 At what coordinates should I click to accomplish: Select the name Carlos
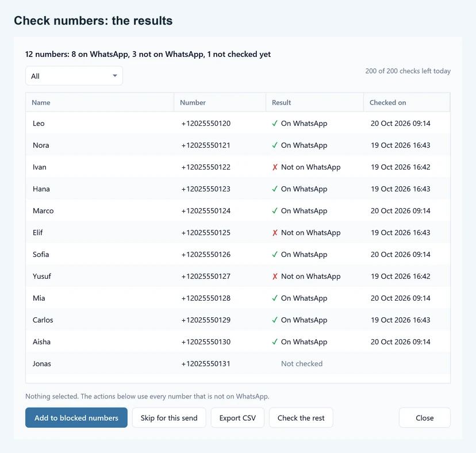pyautogui.click(x=43, y=320)
